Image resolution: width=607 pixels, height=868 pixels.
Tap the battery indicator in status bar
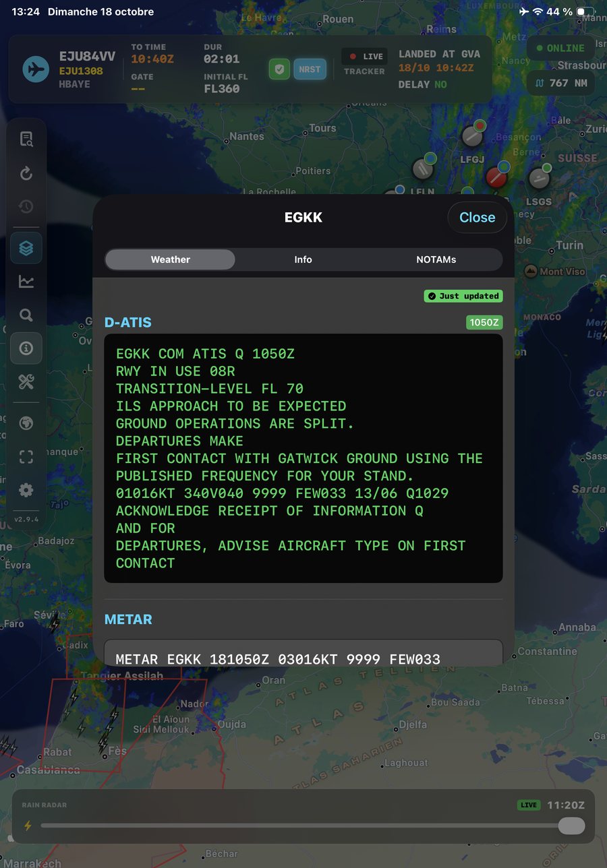[x=585, y=11]
